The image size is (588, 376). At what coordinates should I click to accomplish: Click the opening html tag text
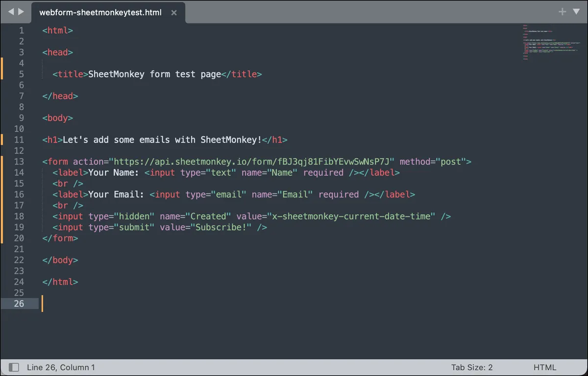[x=57, y=30]
